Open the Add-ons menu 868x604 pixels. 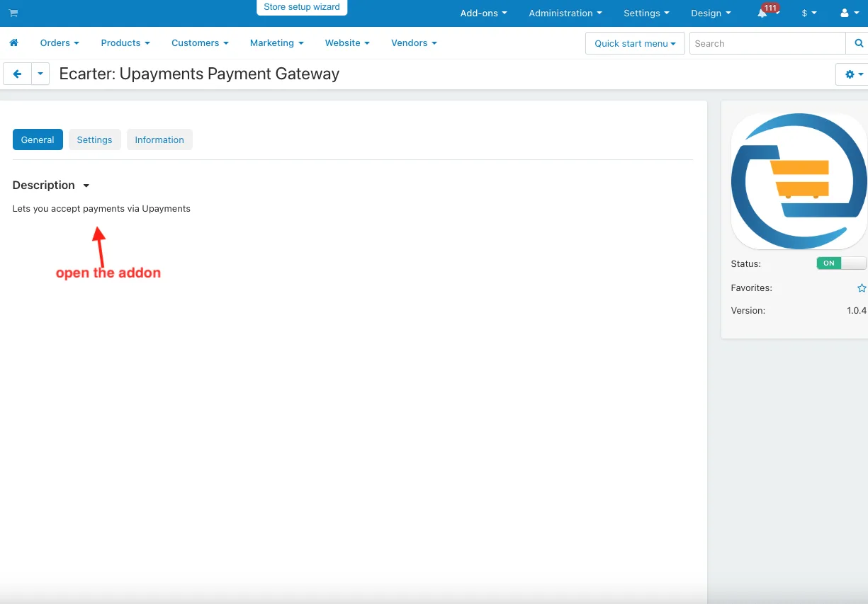[x=484, y=13]
